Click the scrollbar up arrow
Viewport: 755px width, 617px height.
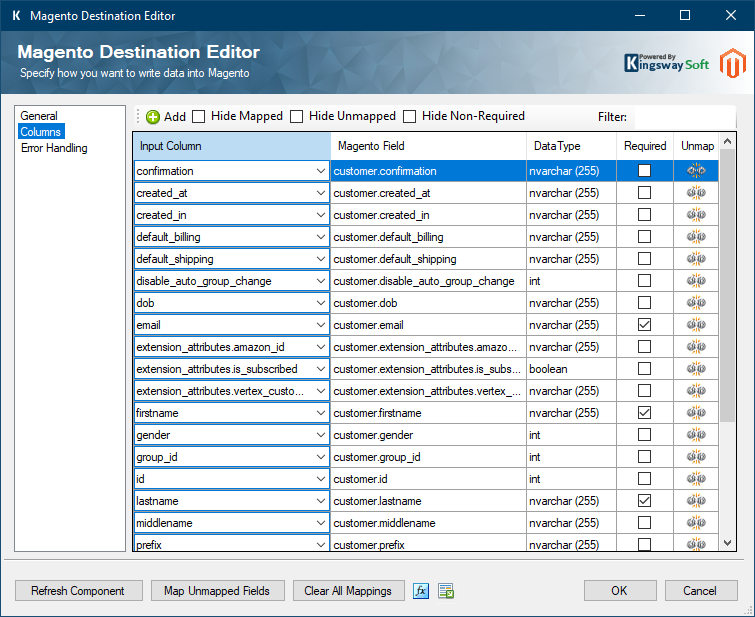[x=728, y=141]
